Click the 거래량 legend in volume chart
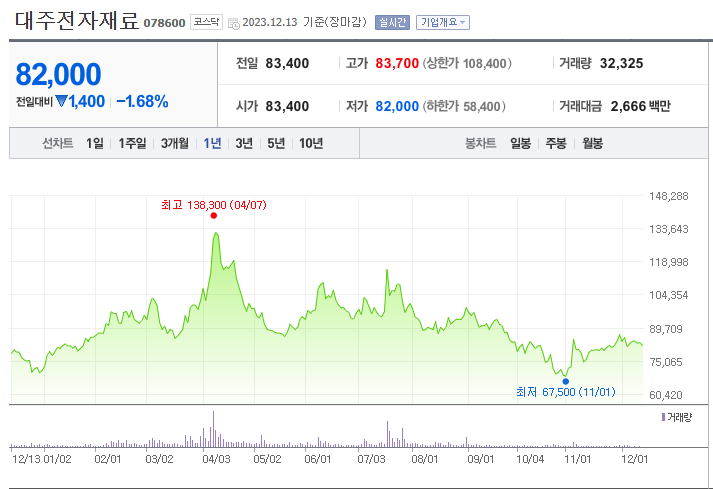This screenshot has height=489, width=713. [x=677, y=417]
